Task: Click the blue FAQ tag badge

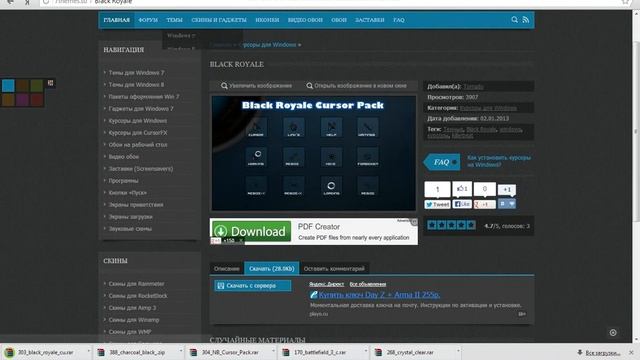Action: [x=442, y=162]
